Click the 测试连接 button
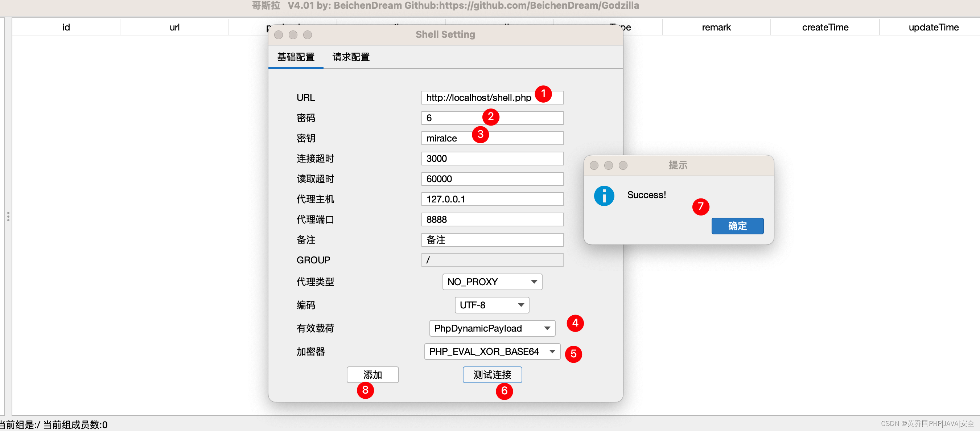The width and height of the screenshot is (980, 431). tap(492, 375)
